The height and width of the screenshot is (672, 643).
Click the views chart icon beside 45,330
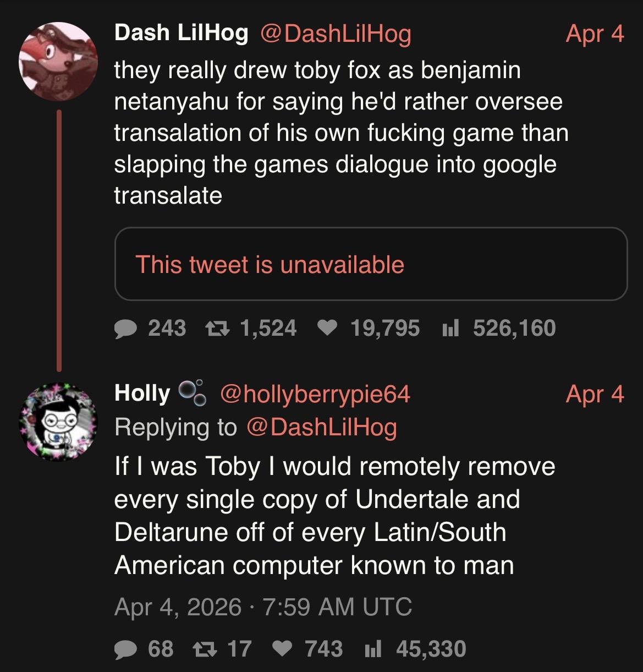click(x=373, y=649)
